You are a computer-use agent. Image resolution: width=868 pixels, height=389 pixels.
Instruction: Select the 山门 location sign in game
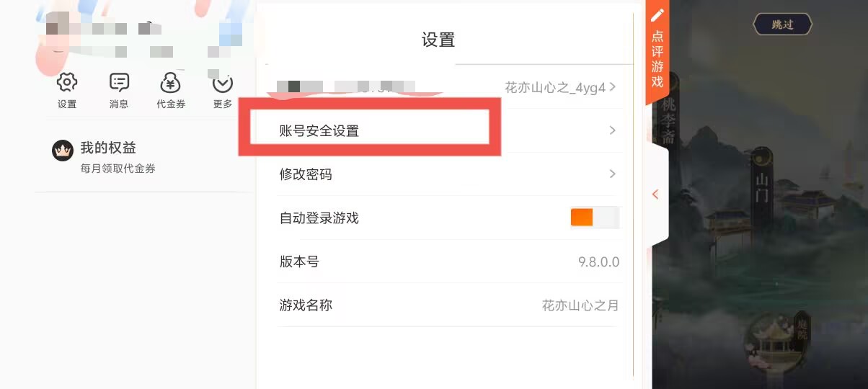click(762, 187)
